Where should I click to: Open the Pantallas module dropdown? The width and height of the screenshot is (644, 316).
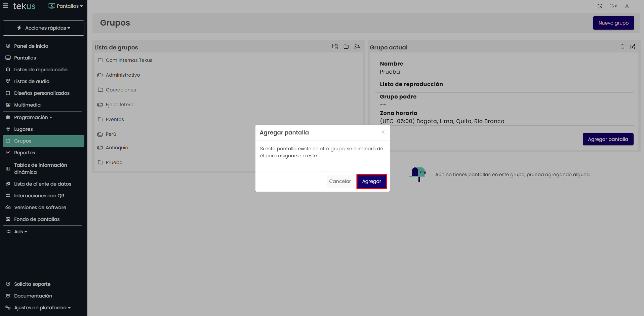point(66,6)
